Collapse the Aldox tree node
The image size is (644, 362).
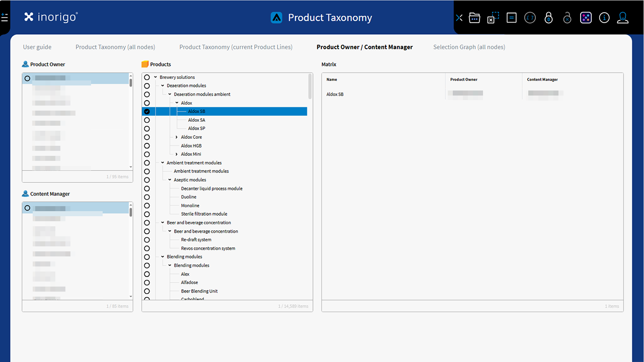(x=177, y=103)
